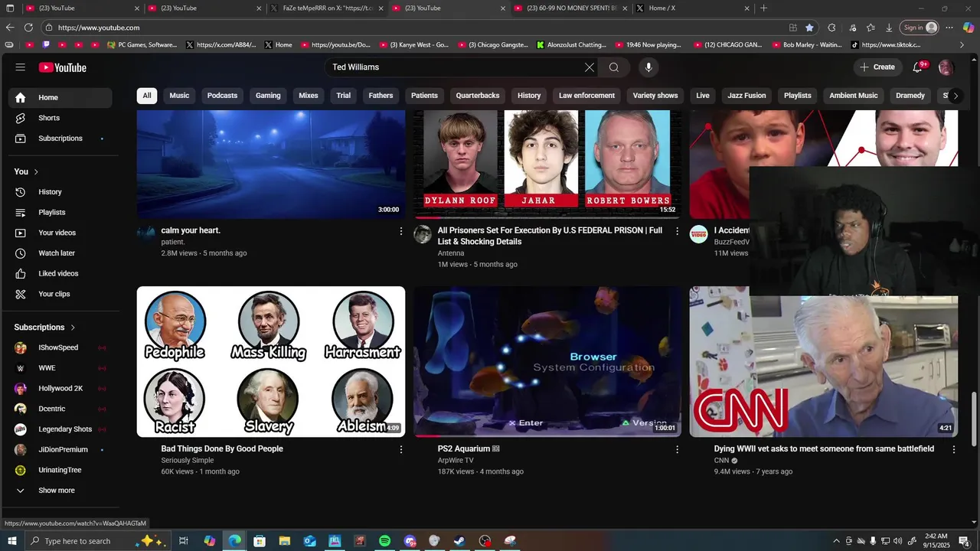Screen dimensions: 980x551
Task: Click the favorites star in address bar
Action: (810, 28)
